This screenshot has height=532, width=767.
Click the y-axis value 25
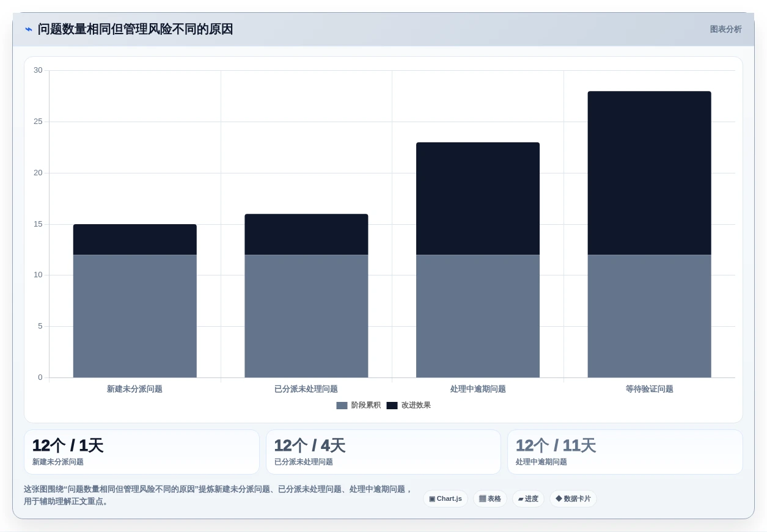[38, 122]
